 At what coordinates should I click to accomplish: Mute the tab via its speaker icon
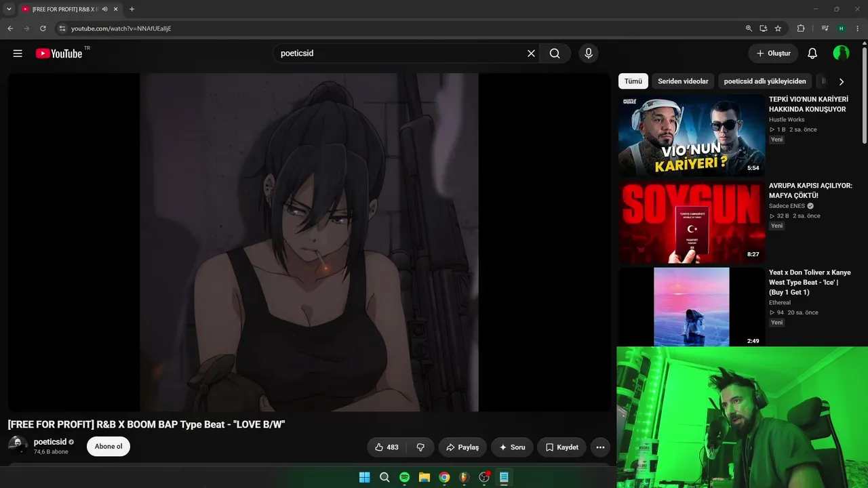105,9
